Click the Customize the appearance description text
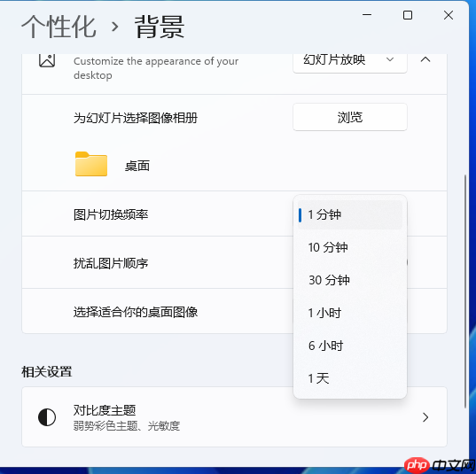The width and height of the screenshot is (476, 474). coord(156,68)
